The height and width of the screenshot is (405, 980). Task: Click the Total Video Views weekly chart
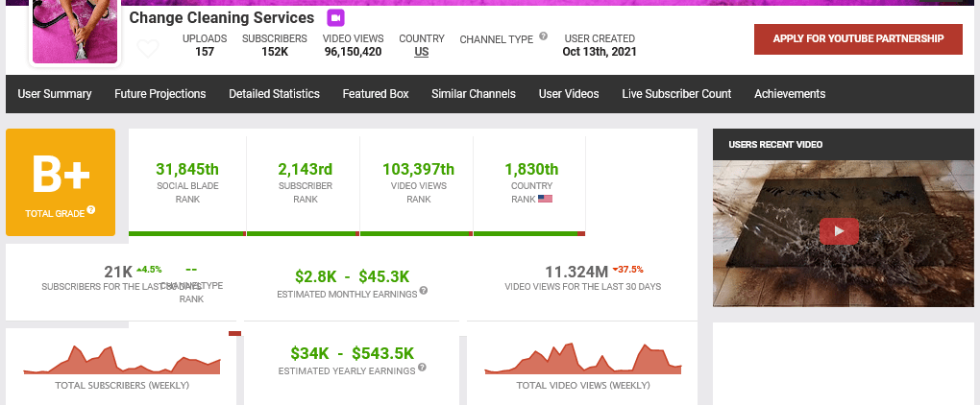coord(582,359)
